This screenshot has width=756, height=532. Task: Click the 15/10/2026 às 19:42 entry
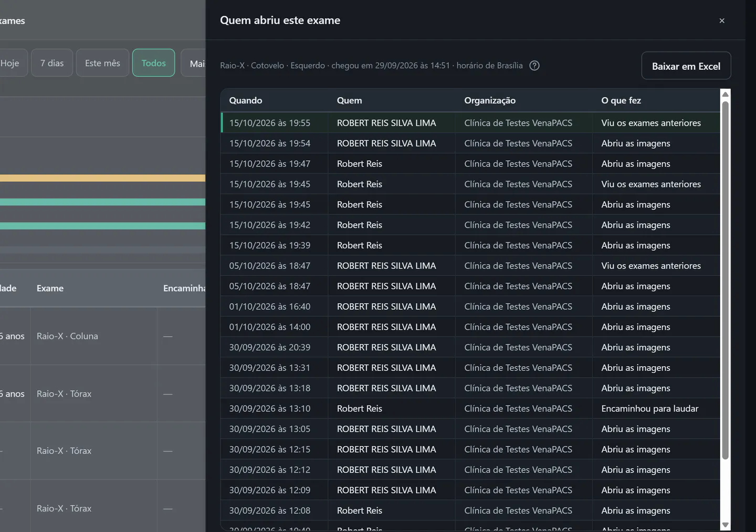pyautogui.click(x=470, y=225)
